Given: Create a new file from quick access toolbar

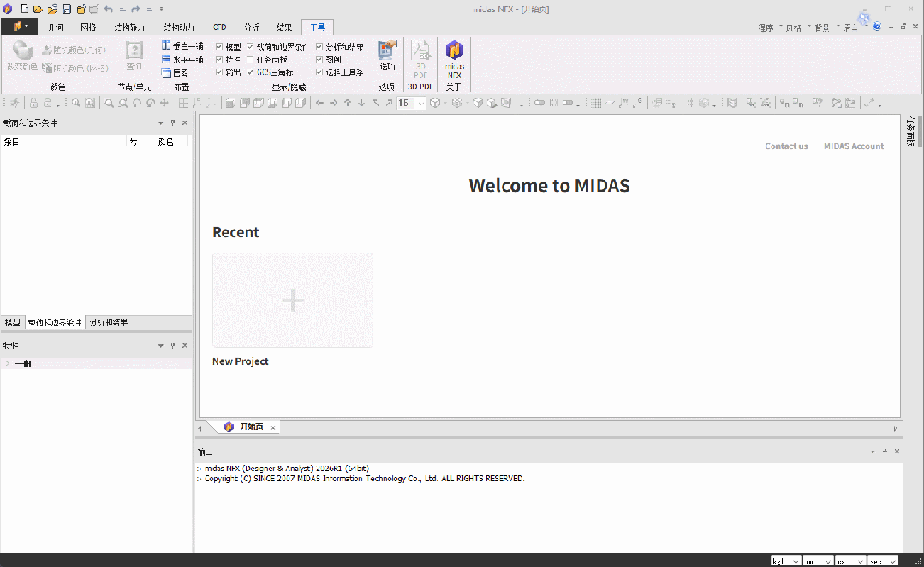Looking at the screenshot, I should point(25,9).
